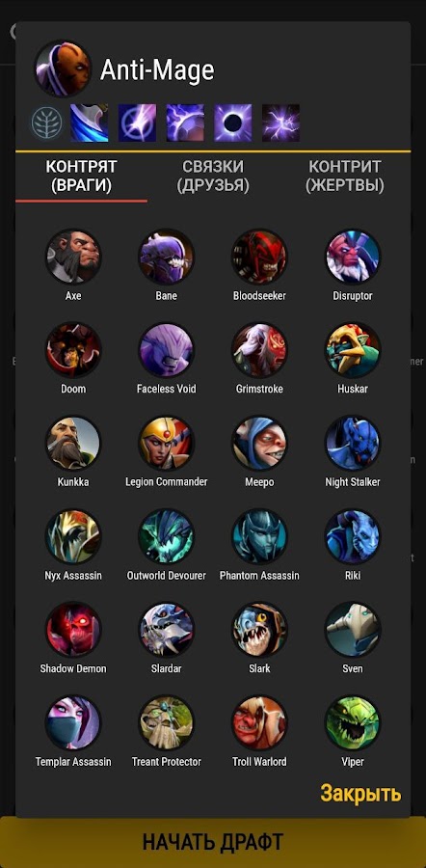Switch to the СВЯЗКИ (ДРУЗЬЯ) tab
The width and height of the screenshot is (426, 868).
click(x=213, y=176)
